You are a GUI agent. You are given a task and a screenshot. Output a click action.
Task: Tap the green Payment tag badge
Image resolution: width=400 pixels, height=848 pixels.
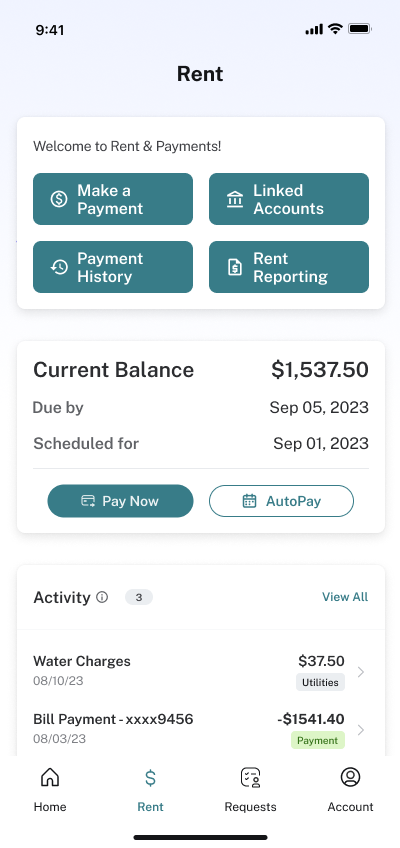317,740
